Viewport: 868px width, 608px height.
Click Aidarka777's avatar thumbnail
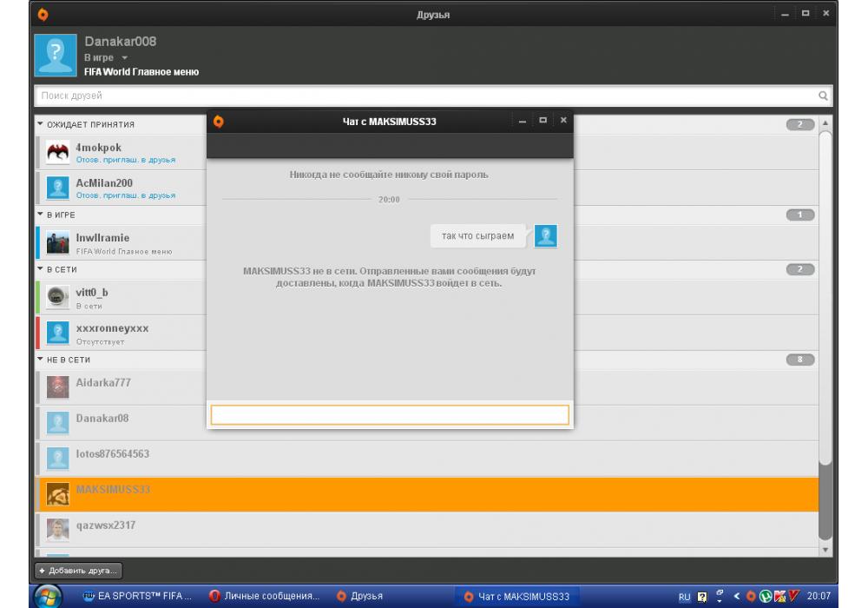[57, 387]
